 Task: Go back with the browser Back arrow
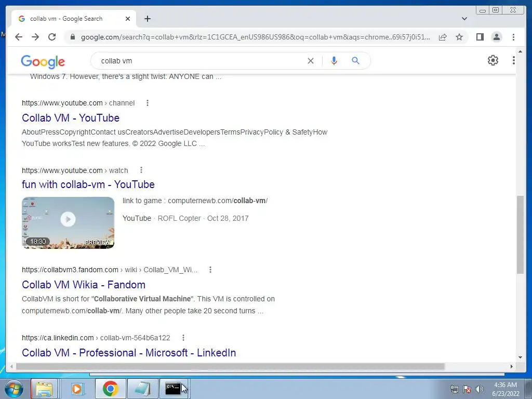point(19,37)
